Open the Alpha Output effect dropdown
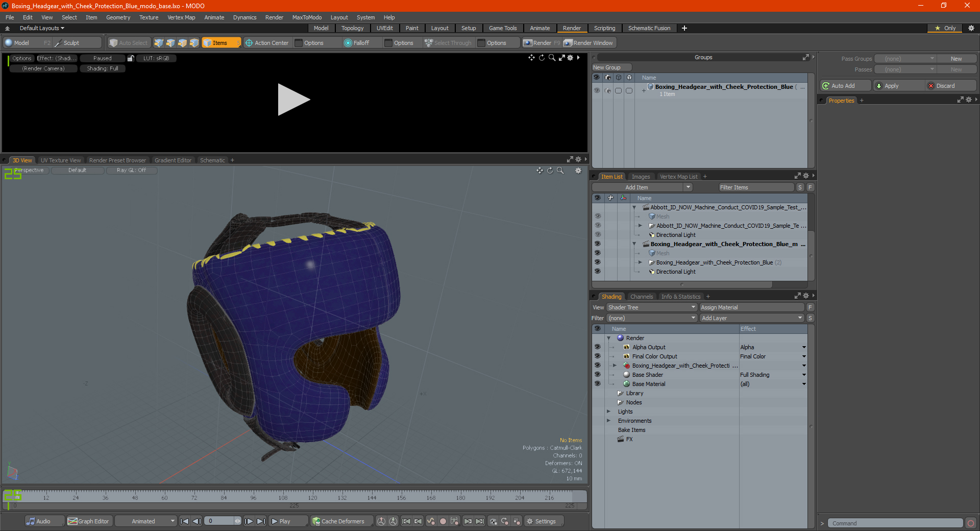980x531 pixels. 804,347
